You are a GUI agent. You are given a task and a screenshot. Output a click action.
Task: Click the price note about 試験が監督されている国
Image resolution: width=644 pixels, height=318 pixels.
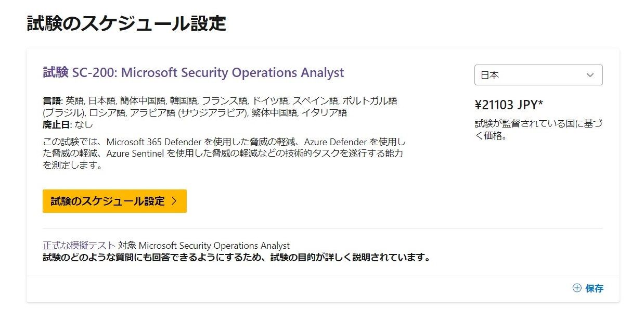[x=534, y=130]
